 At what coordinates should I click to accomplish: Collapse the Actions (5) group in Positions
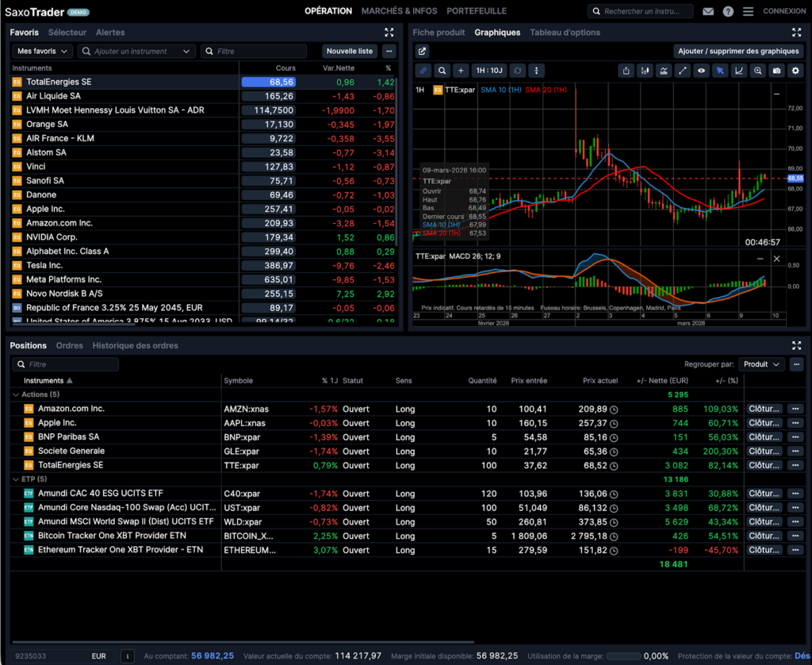[x=17, y=394]
